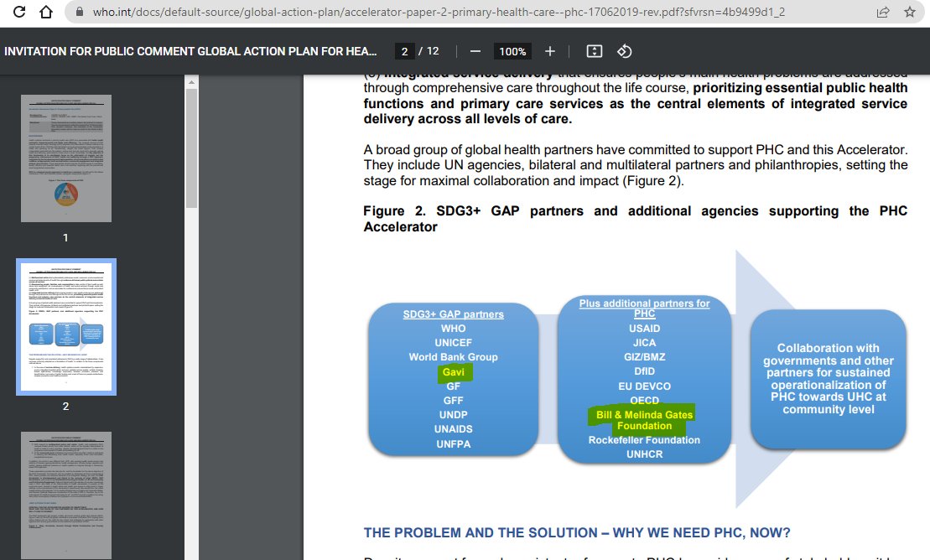Open the page 1 thumbnail
The height and width of the screenshot is (560, 930).
click(x=66, y=158)
